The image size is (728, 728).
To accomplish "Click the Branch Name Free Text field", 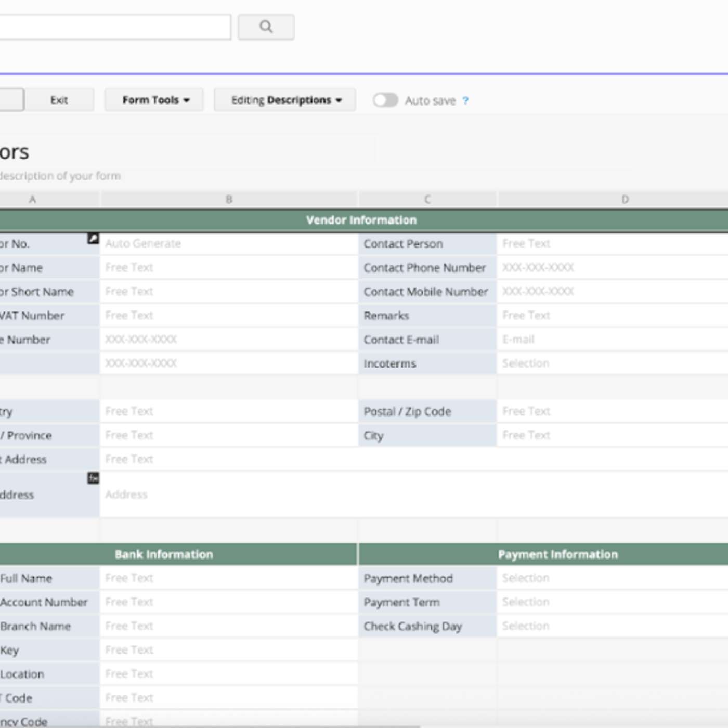I will [229, 626].
